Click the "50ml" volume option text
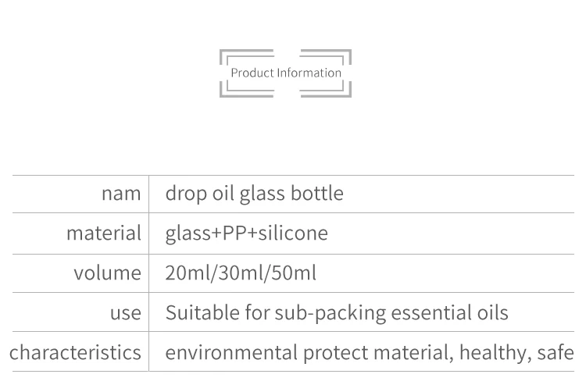The width and height of the screenshot is (586, 392). click(x=295, y=273)
